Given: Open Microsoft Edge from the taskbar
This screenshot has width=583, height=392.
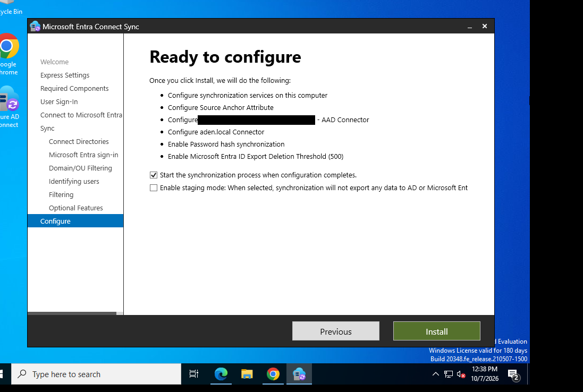Looking at the screenshot, I should [221, 374].
